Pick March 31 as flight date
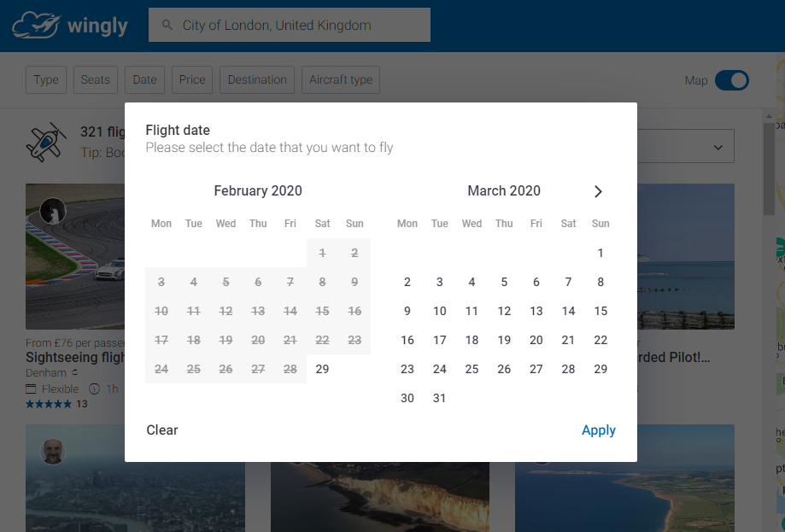This screenshot has width=785, height=532. click(x=439, y=398)
